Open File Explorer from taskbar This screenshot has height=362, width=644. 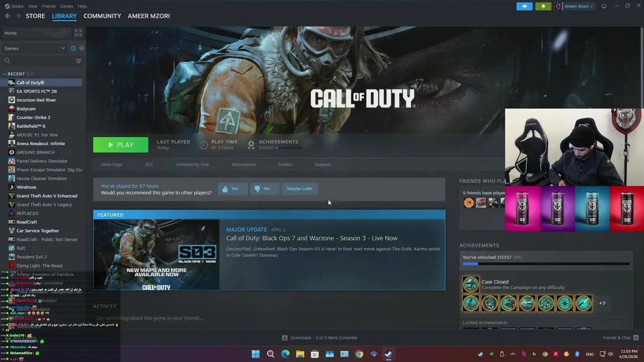(300, 354)
